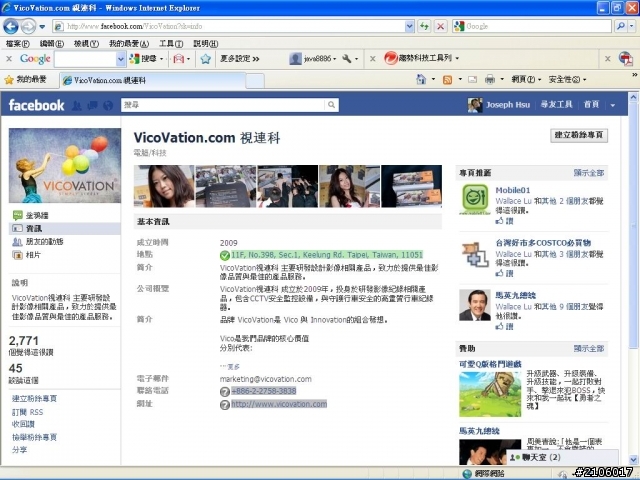Click the Favorites star button
The width and height of the screenshot is (640, 480).
click(x=25, y=80)
